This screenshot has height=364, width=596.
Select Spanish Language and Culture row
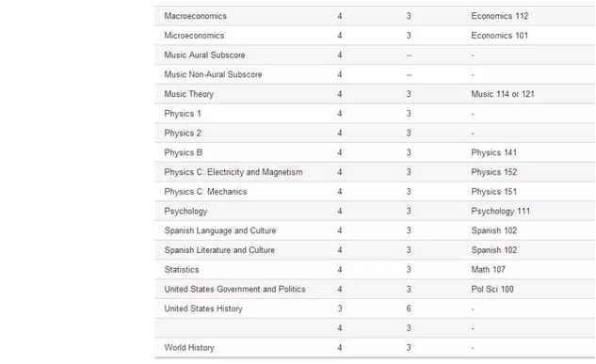375,230
